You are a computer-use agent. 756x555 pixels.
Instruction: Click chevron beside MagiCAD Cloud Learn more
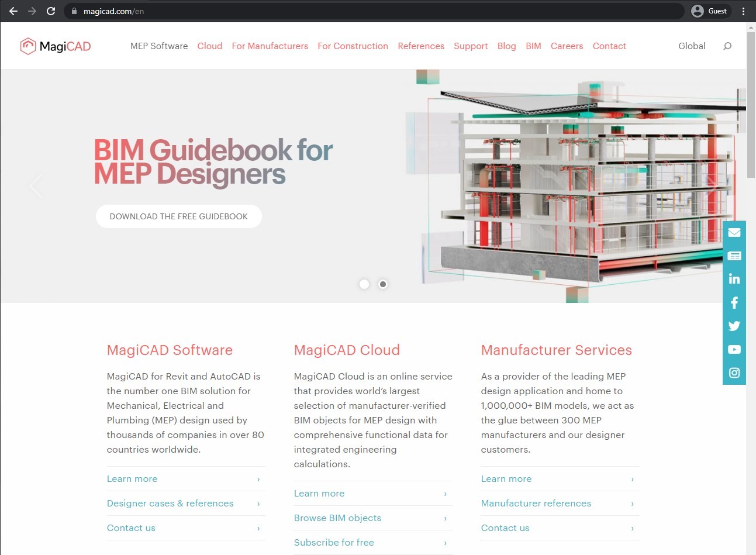[x=446, y=494]
